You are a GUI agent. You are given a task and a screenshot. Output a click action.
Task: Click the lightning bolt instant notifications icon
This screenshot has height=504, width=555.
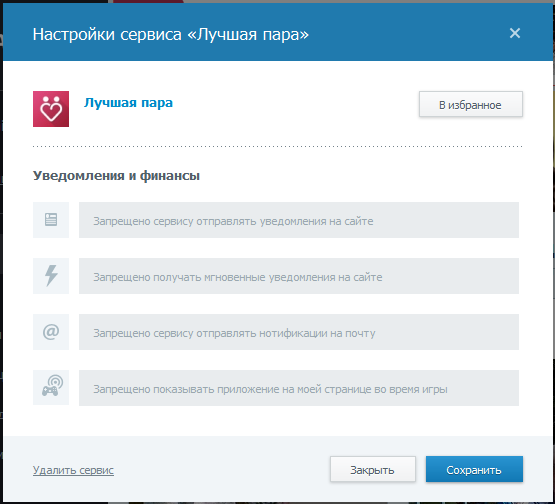click(51, 276)
